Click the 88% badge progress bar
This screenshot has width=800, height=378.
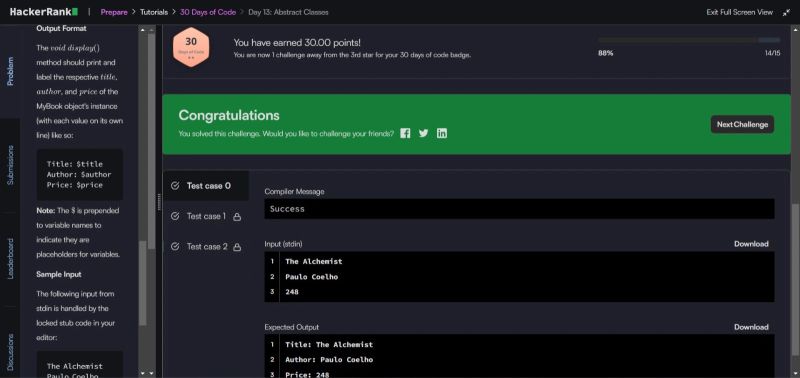click(x=689, y=40)
